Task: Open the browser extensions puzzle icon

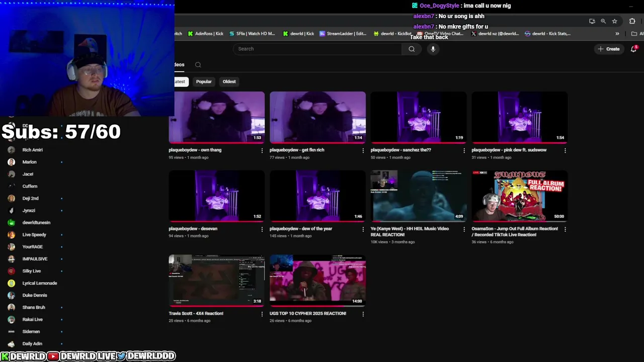Action: pos(632,21)
